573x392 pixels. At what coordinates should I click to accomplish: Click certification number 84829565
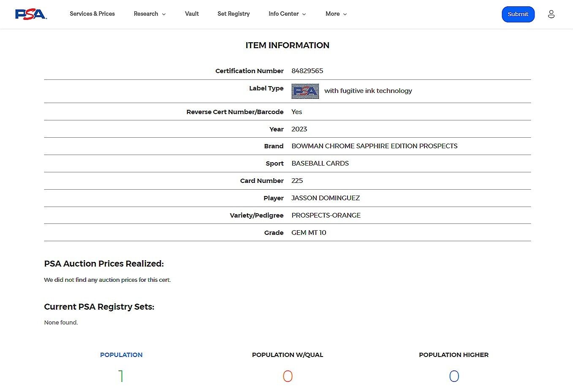(307, 71)
